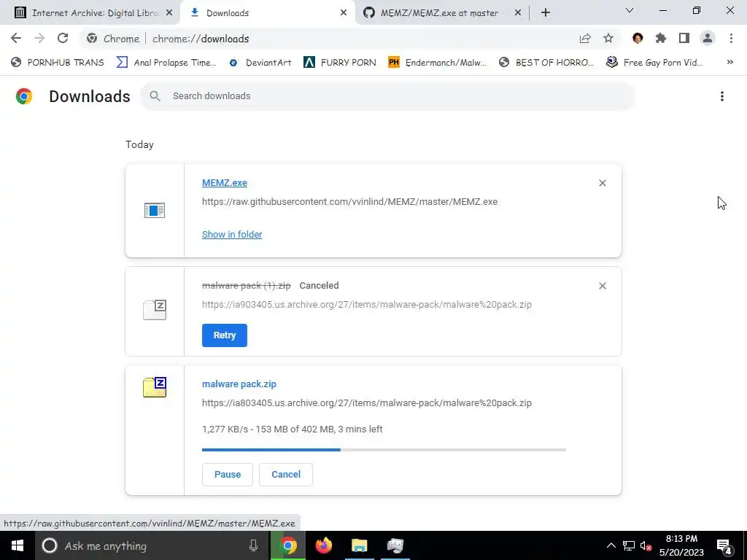Screen dimensions: 747x560
Task: Bookmark this page with star icon
Action: tap(608, 38)
